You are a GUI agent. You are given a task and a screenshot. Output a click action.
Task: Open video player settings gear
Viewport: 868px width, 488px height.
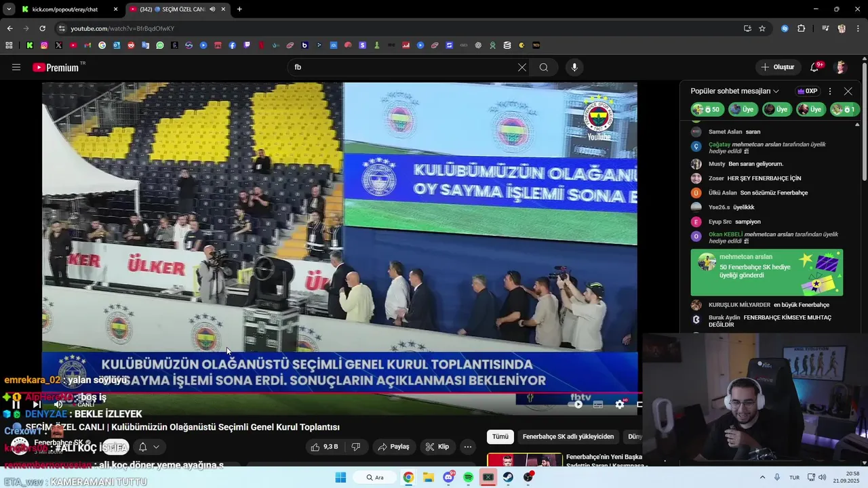[x=619, y=404]
